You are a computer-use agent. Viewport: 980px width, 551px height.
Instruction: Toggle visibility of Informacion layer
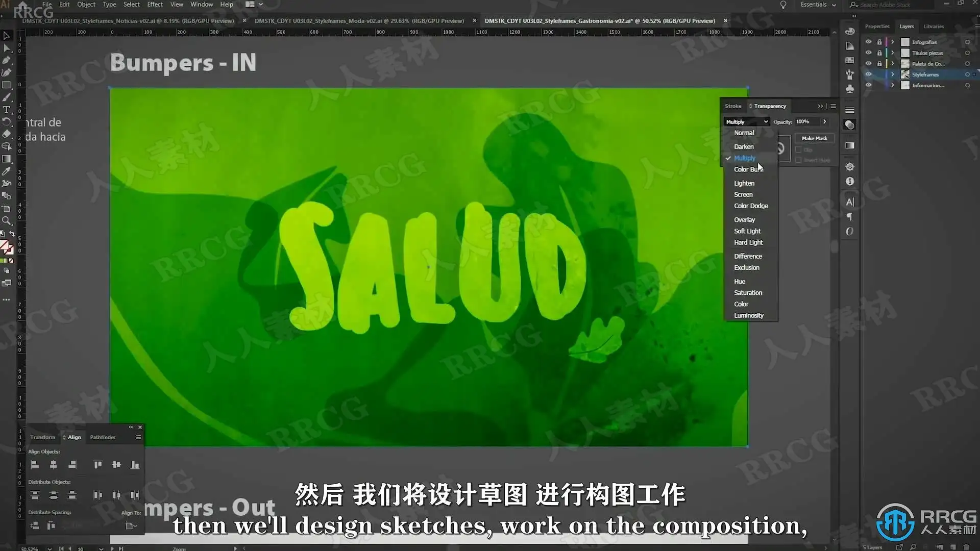[x=868, y=85]
